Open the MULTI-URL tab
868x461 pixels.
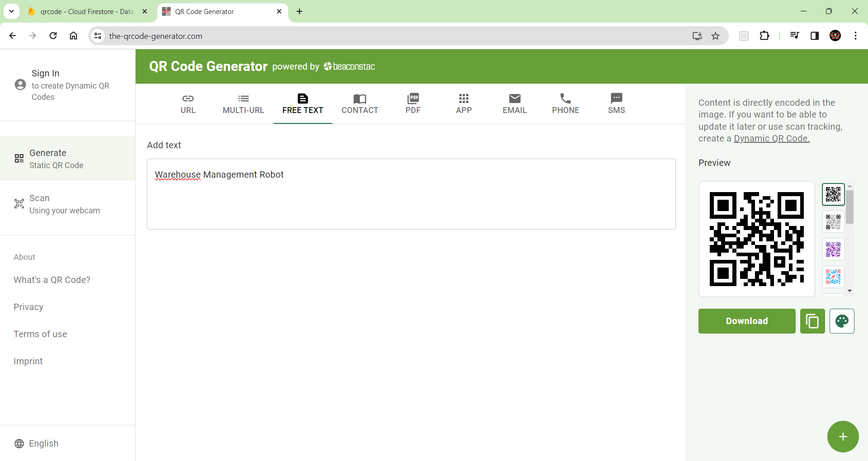pos(243,104)
